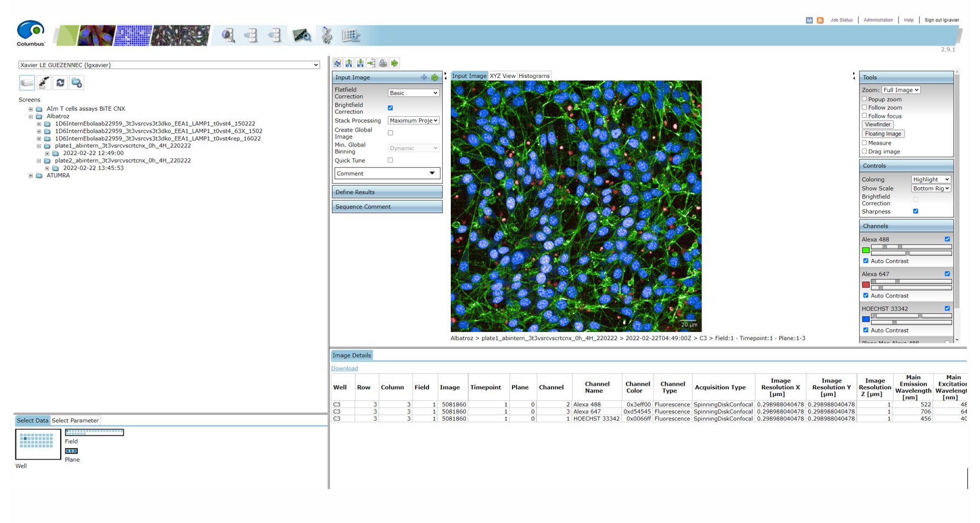Click the microscope icon under user selector

point(44,83)
